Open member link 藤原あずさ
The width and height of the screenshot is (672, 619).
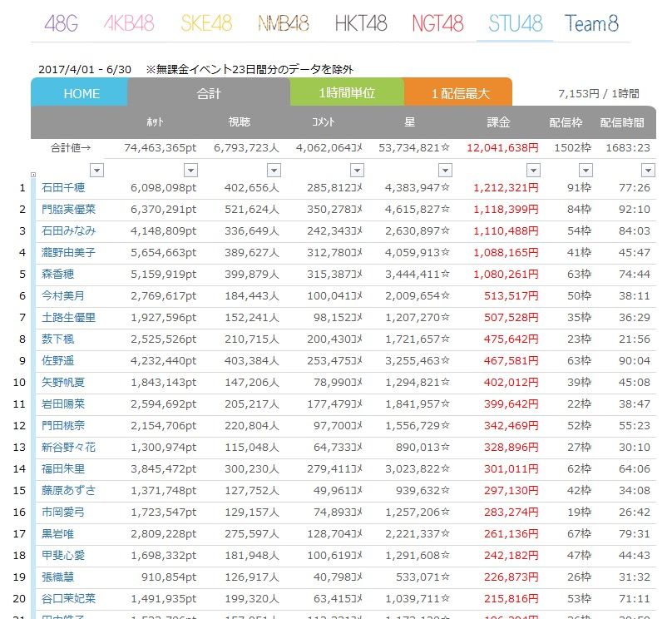[x=68, y=491]
